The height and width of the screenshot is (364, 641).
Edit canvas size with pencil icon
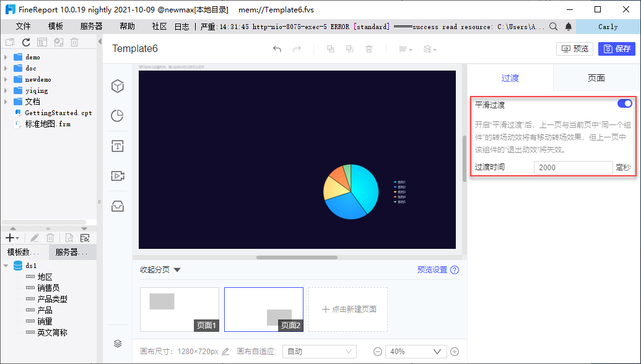coord(225,352)
